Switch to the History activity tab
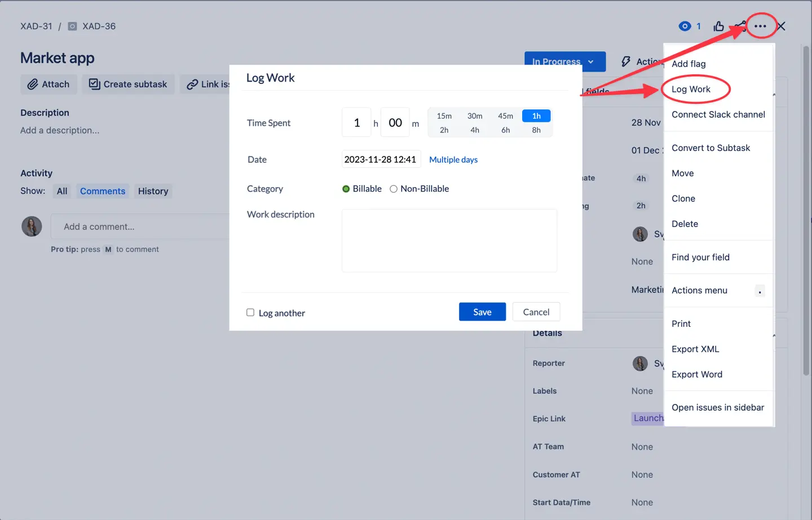812x520 pixels. [153, 191]
